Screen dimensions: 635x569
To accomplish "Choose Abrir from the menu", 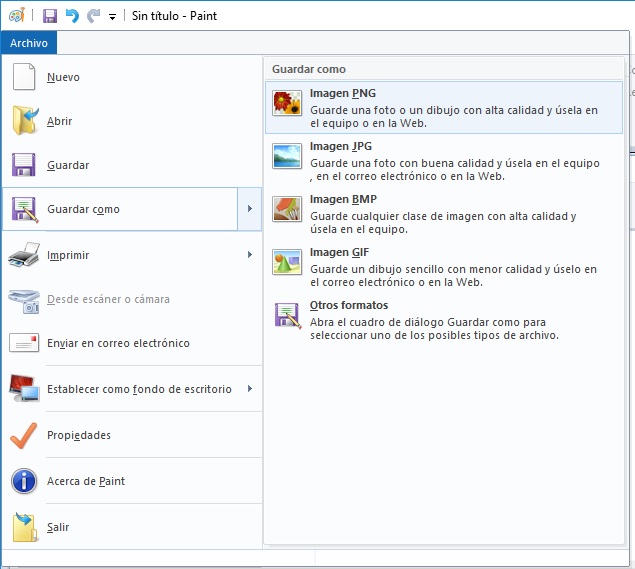I will click(132, 121).
